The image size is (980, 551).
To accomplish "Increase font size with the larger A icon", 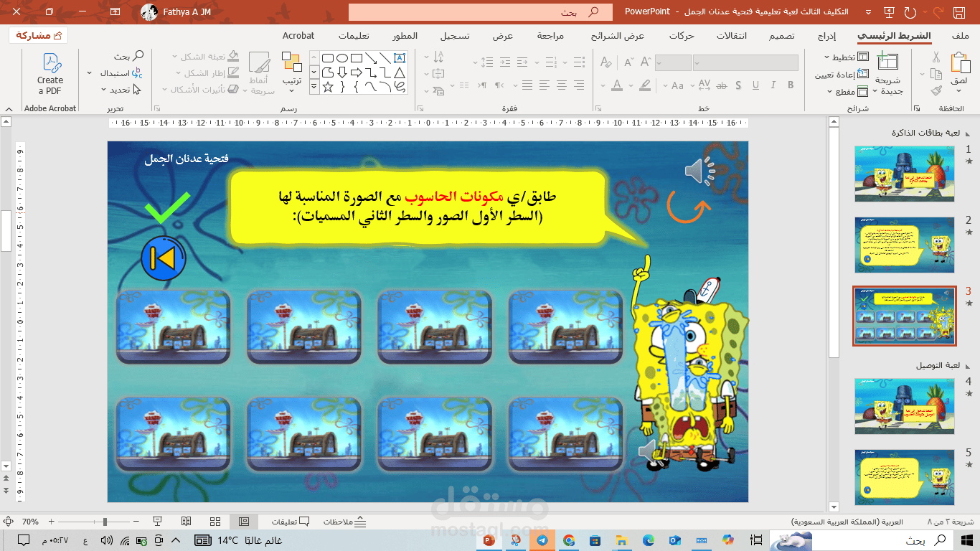I will pyautogui.click(x=644, y=63).
